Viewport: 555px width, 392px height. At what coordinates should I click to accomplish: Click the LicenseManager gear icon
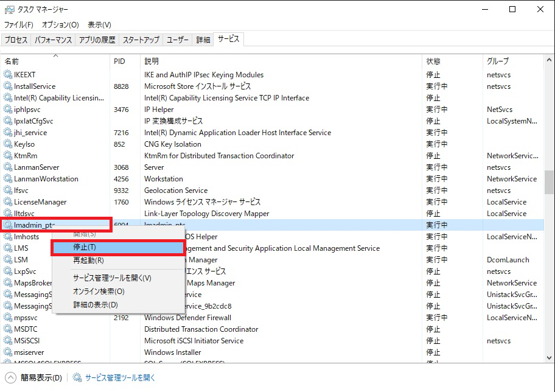pyautogui.click(x=8, y=202)
